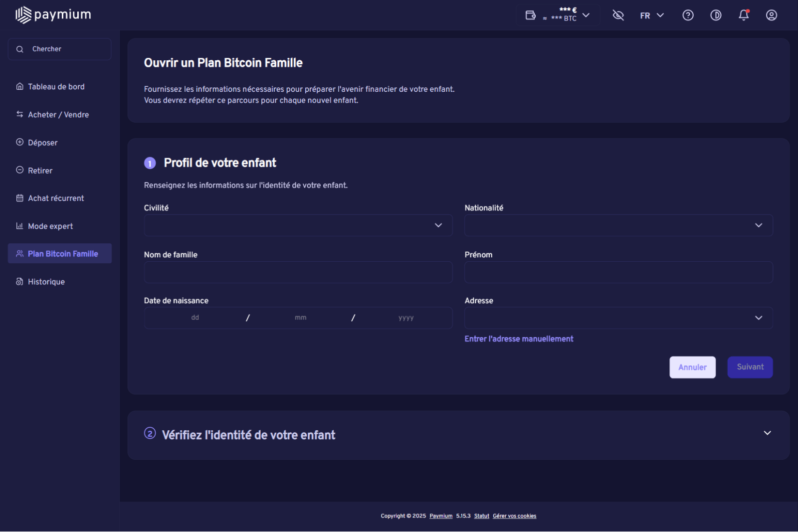Click the search magnifier icon
The width and height of the screenshot is (798, 532).
coord(20,49)
